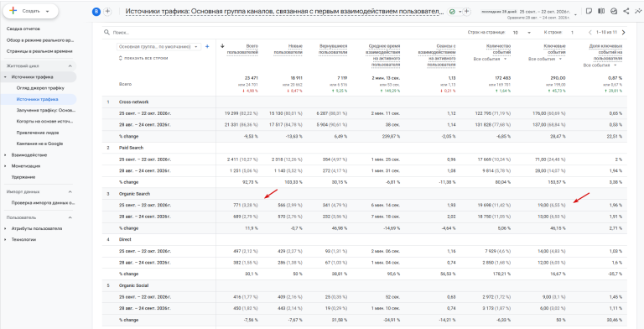Open Залучення трафіку: Основ… report
The height and width of the screenshot is (329, 644).
coord(46,110)
